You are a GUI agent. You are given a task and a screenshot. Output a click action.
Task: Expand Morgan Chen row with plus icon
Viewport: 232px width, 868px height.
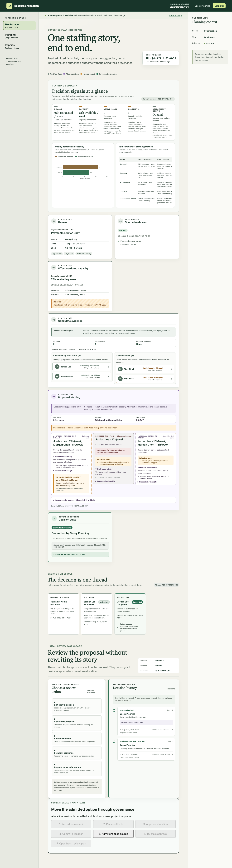point(108,376)
